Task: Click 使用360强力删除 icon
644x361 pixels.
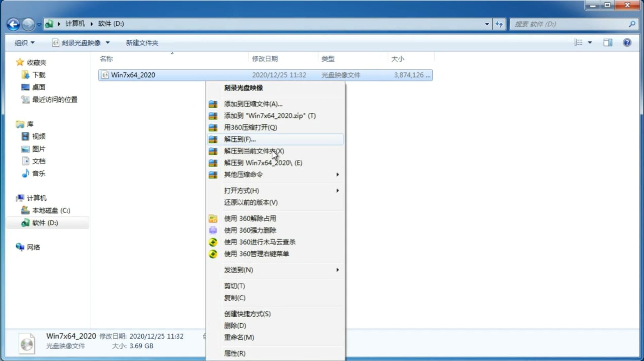Action: click(x=213, y=230)
